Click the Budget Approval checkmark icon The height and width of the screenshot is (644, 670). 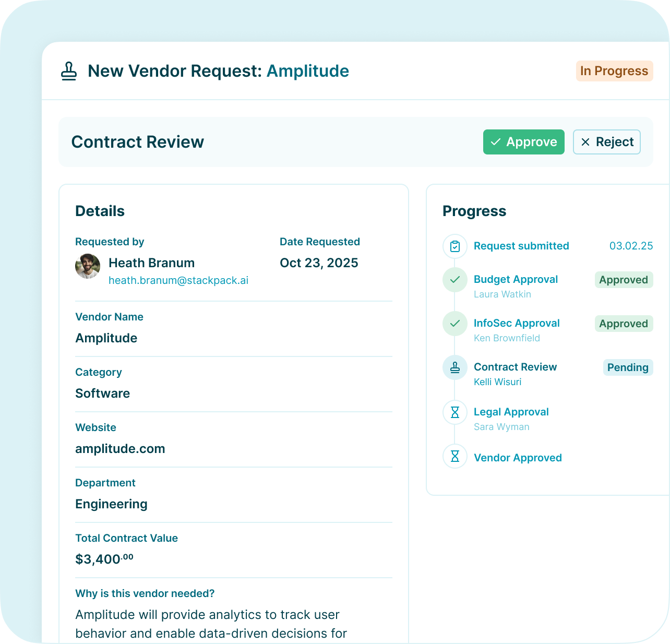[x=455, y=280]
